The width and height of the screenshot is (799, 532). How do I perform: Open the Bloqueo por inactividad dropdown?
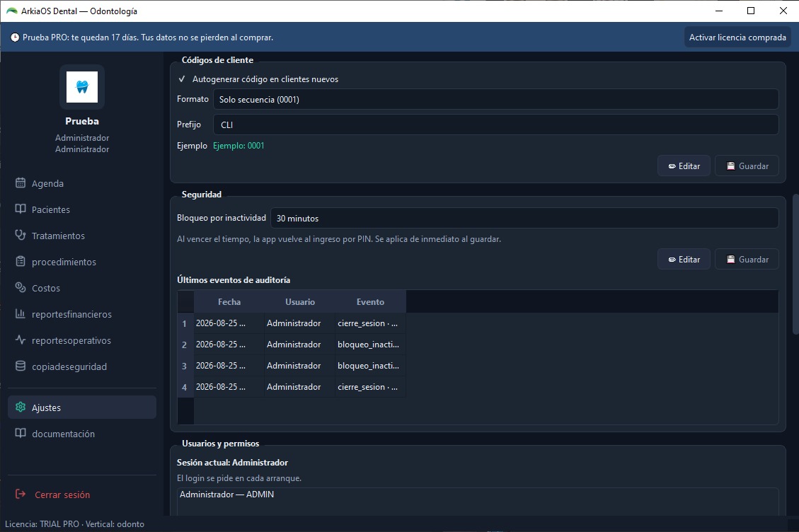pos(524,218)
